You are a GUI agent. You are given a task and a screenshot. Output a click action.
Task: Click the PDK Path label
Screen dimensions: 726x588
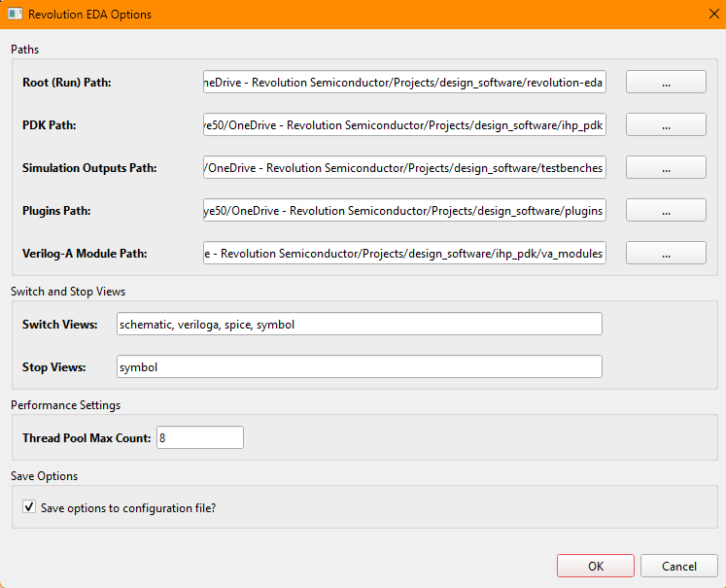point(49,125)
